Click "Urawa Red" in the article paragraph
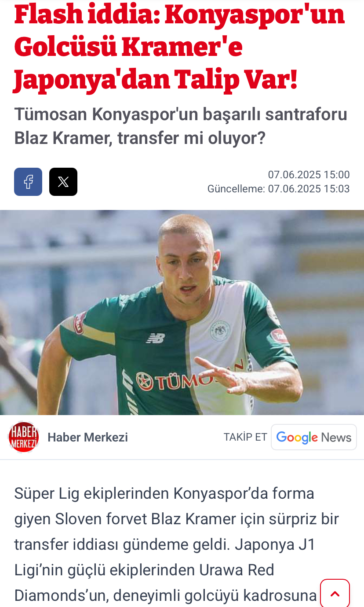 click(237, 570)
